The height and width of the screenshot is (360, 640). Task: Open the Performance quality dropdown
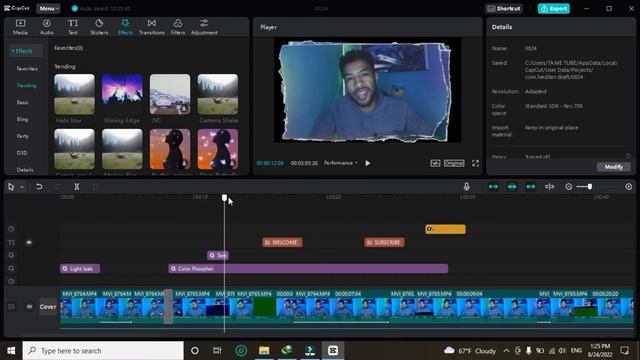(340, 163)
